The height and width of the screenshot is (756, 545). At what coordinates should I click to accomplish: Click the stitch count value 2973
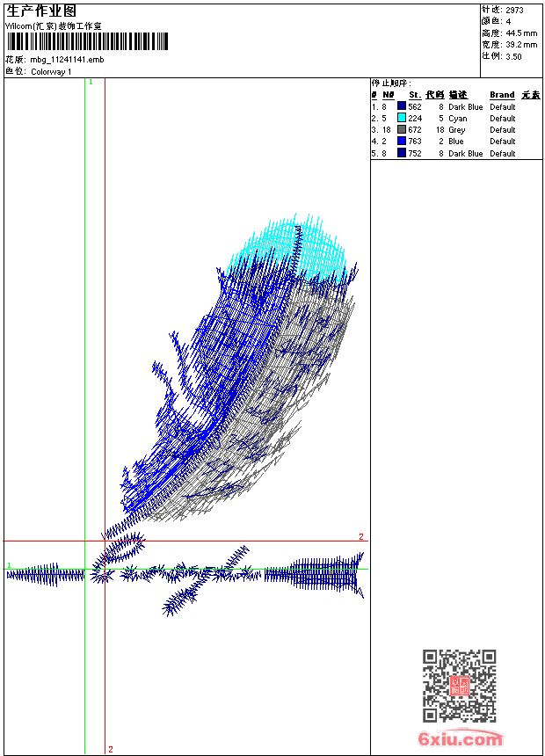coord(514,10)
